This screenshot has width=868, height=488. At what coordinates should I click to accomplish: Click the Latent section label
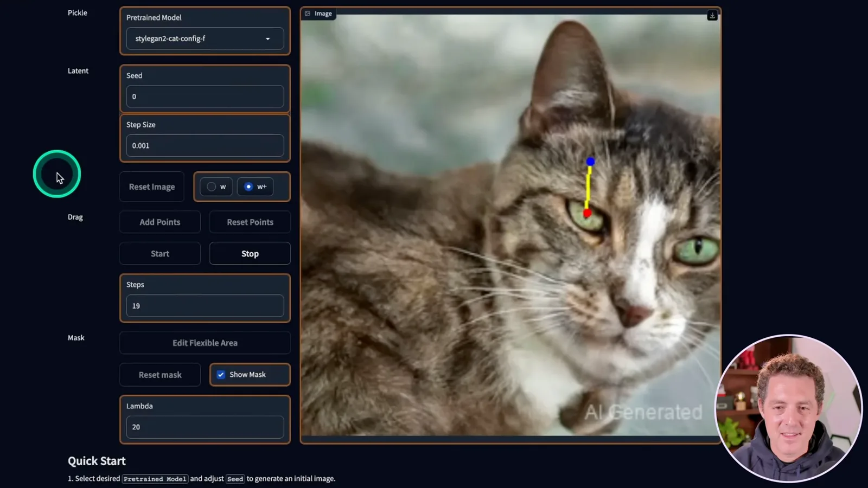78,70
